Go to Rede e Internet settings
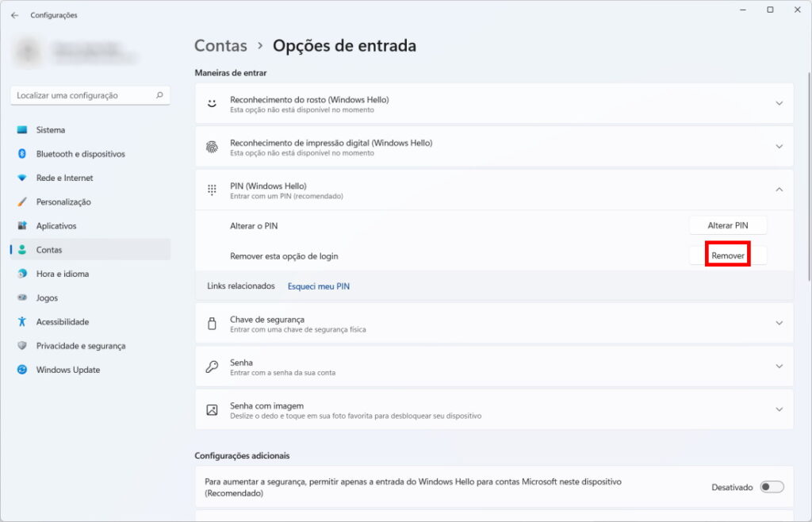812x522 pixels. (x=90, y=178)
